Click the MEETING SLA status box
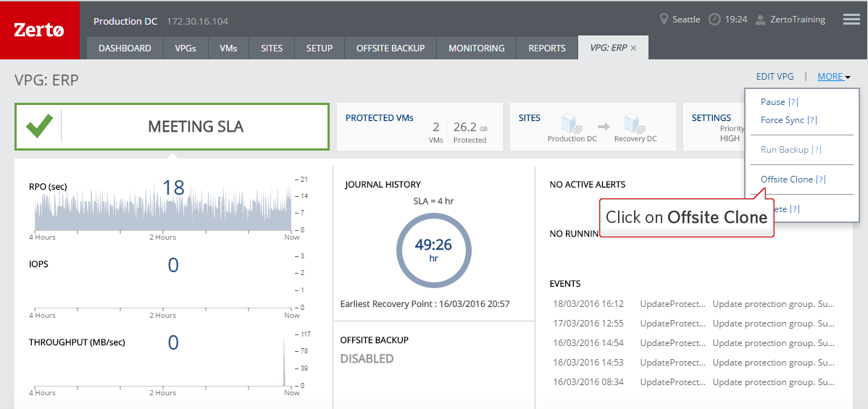The width and height of the screenshot is (868, 409). [x=172, y=126]
